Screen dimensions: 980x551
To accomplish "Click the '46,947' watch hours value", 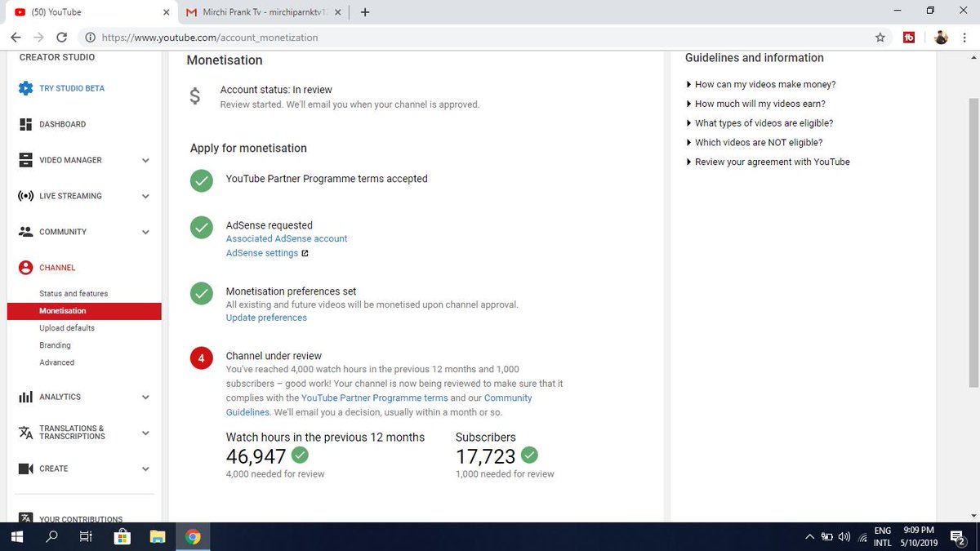I will point(256,456).
